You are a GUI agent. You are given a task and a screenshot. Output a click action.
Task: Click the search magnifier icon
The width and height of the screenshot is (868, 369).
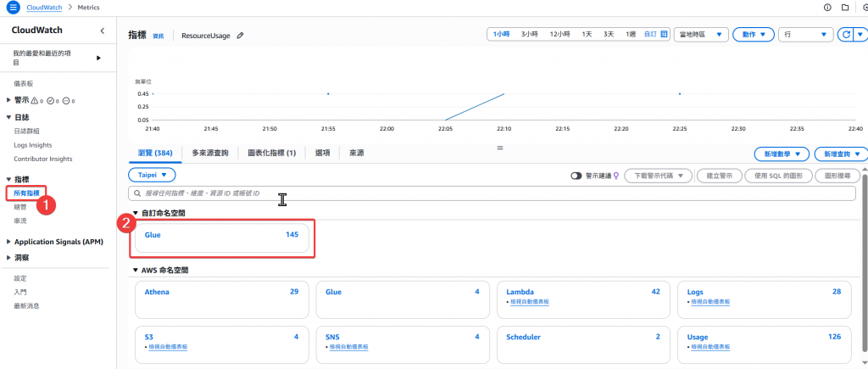click(136, 193)
